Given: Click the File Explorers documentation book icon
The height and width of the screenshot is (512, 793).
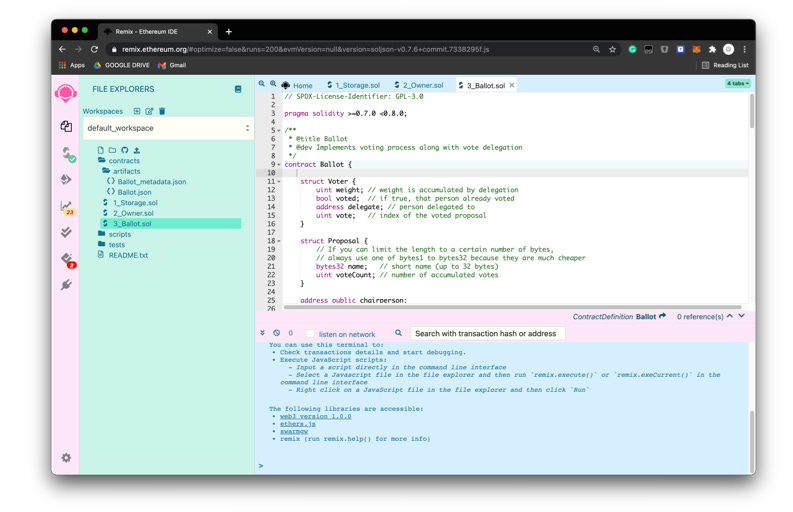Looking at the screenshot, I should [238, 89].
